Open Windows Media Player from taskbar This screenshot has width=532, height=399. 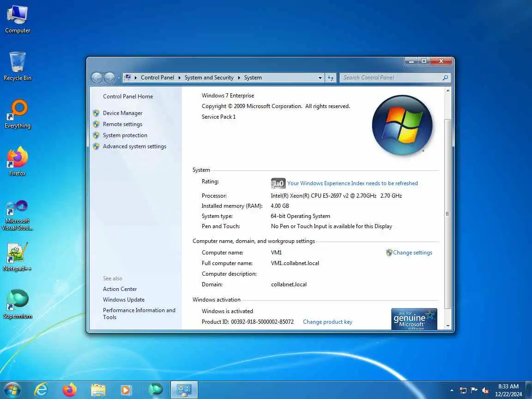point(126,390)
